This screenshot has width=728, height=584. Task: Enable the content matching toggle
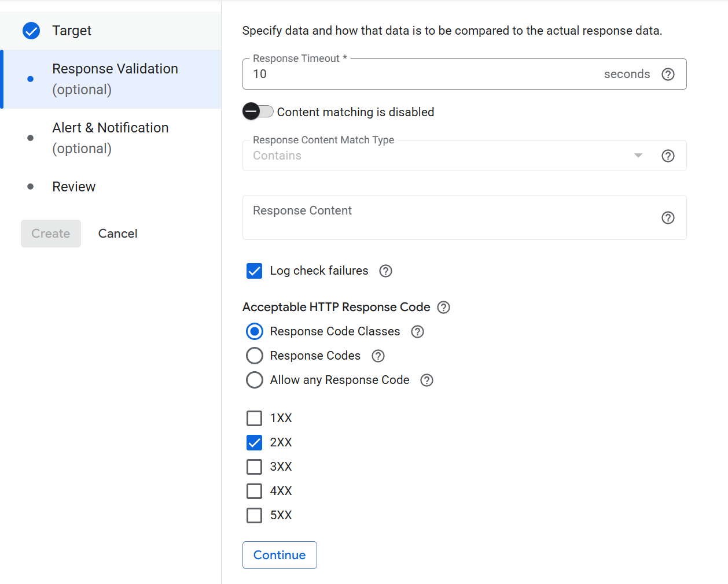click(258, 111)
